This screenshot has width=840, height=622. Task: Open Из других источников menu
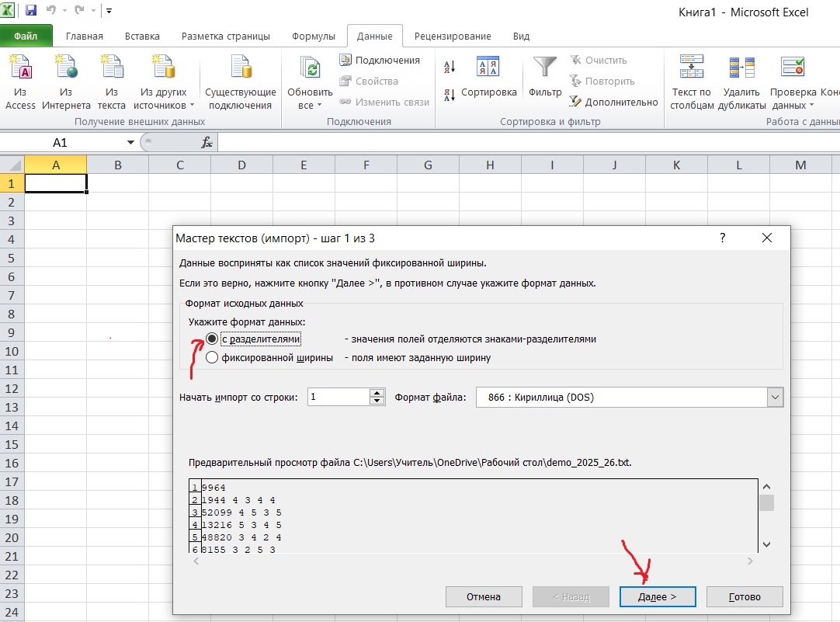pyautogui.click(x=163, y=82)
